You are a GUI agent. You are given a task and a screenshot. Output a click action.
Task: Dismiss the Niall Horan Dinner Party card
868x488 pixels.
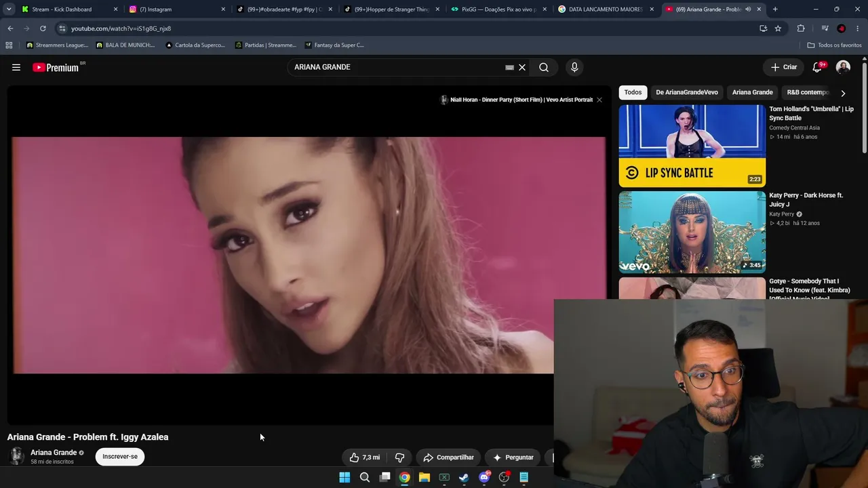click(x=599, y=100)
